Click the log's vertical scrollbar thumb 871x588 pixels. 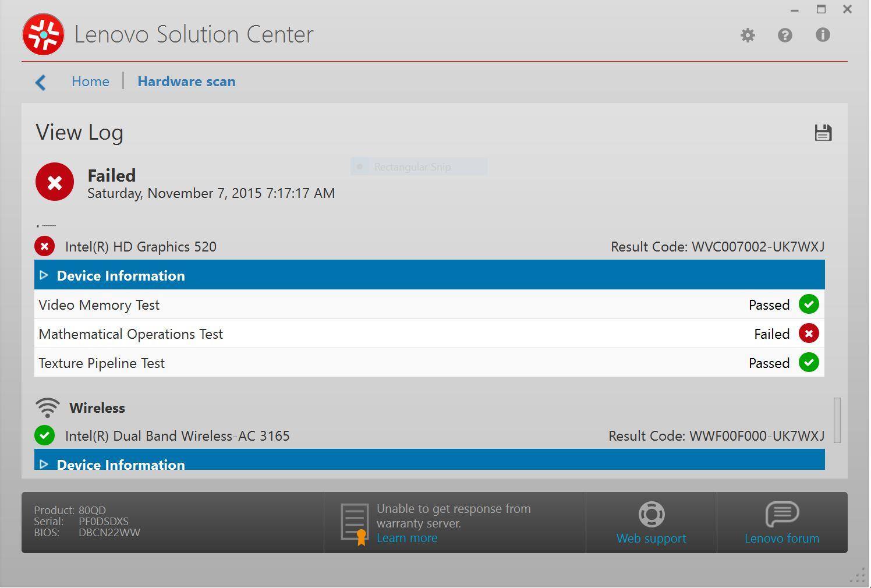tap(837, 420)
